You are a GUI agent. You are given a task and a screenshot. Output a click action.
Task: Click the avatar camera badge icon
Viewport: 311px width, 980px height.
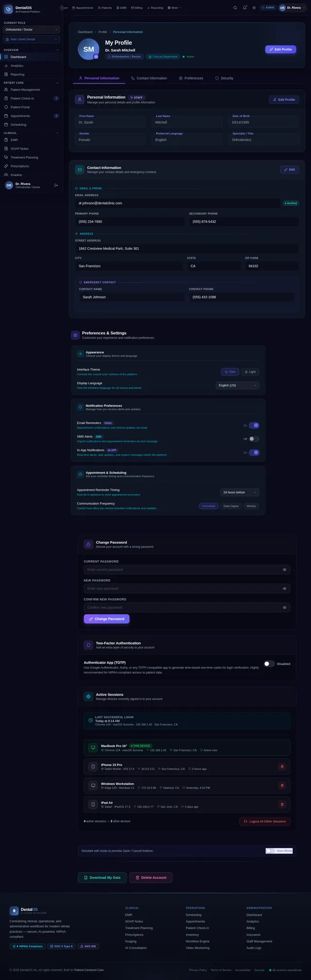[96, 57]
